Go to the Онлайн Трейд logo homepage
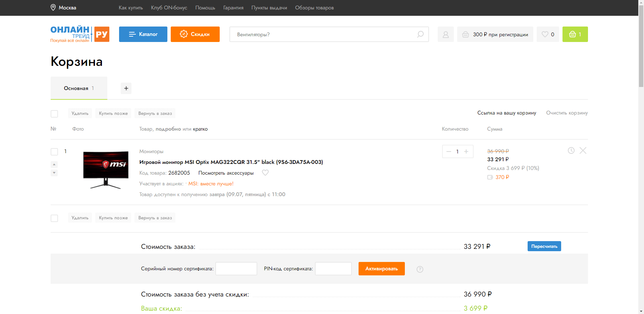The image size is (644, 314). pos(80,34)
